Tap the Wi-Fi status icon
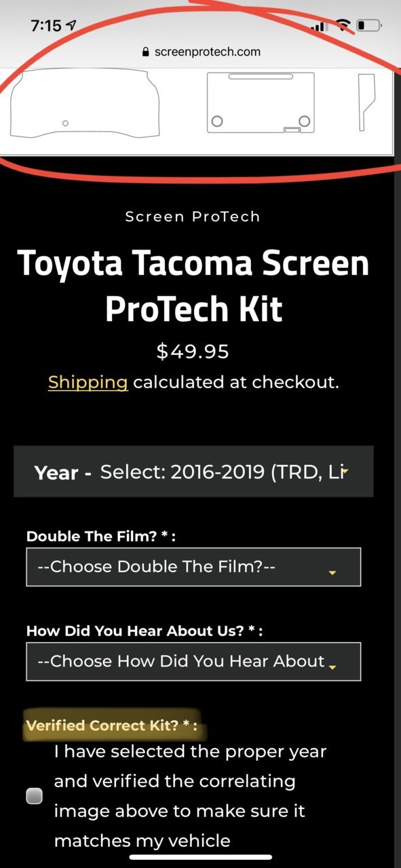The height and width of the screenshot is (868, 401). 343,26
